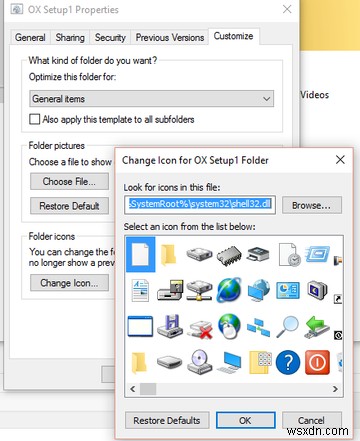Choose the globe with mouse icon

coord(229,326)
